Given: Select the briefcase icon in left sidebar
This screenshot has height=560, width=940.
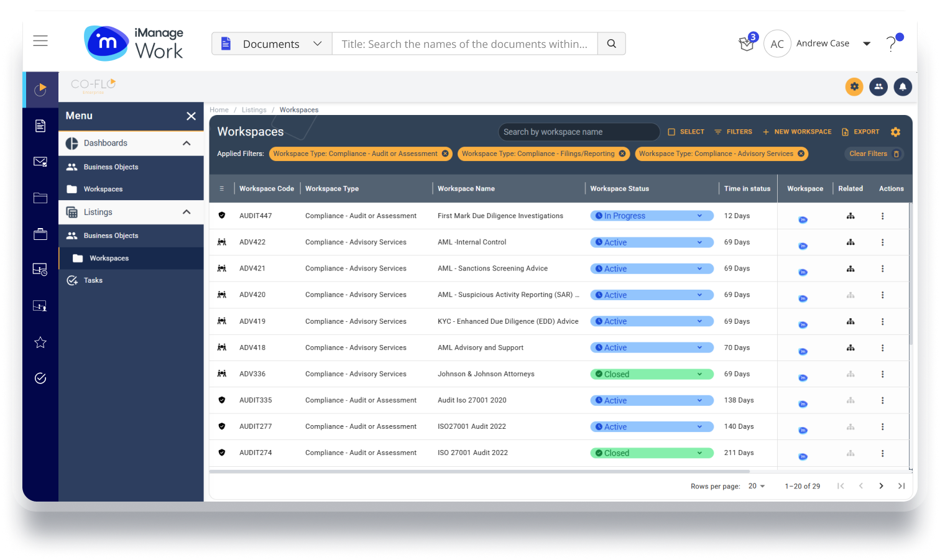Looking at the screenshot, I should coord(40,234).
